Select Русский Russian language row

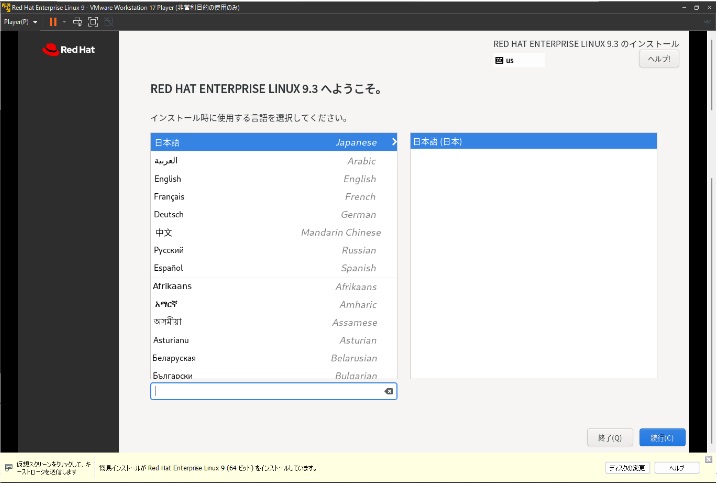(273, 250)
